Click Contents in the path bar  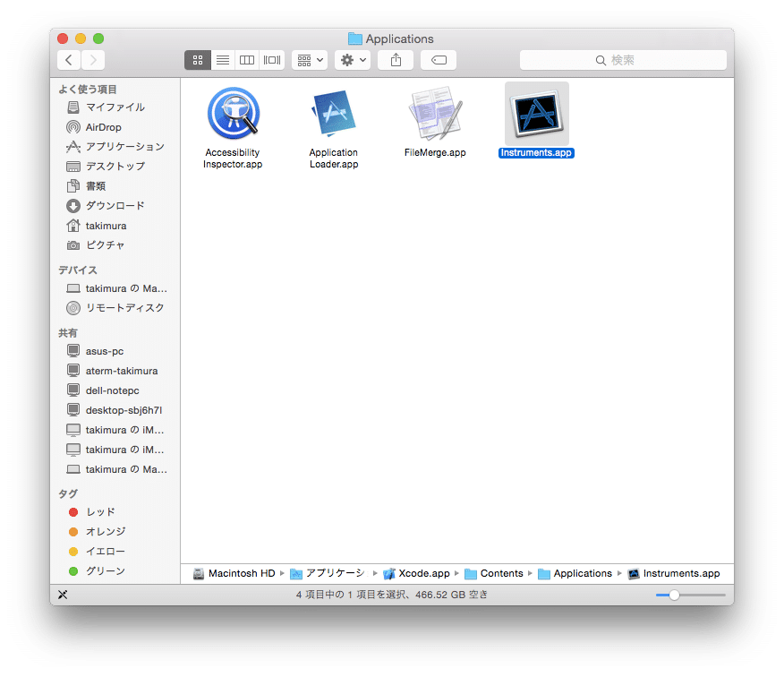pyautogui.click(x=493, y=573)
